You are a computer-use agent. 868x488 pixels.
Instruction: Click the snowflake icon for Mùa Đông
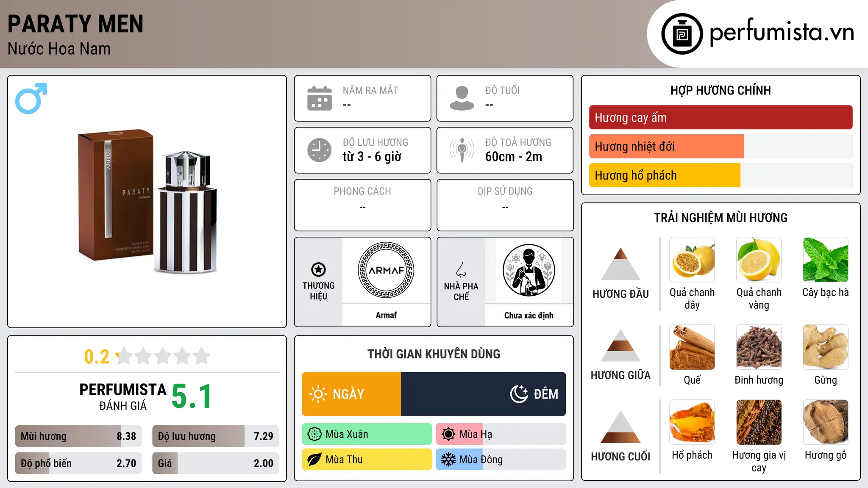[448, 460]
